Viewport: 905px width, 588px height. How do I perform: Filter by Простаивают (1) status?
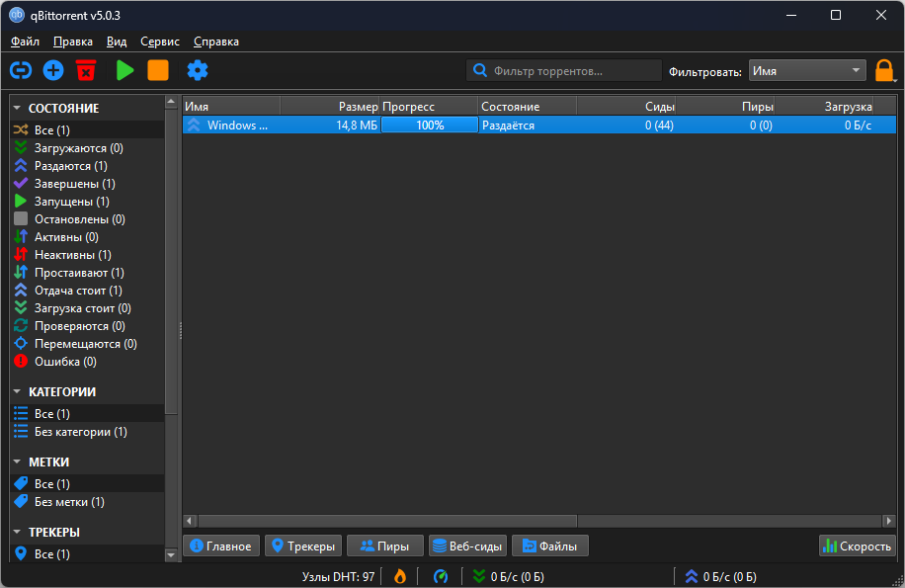[87, 273]
